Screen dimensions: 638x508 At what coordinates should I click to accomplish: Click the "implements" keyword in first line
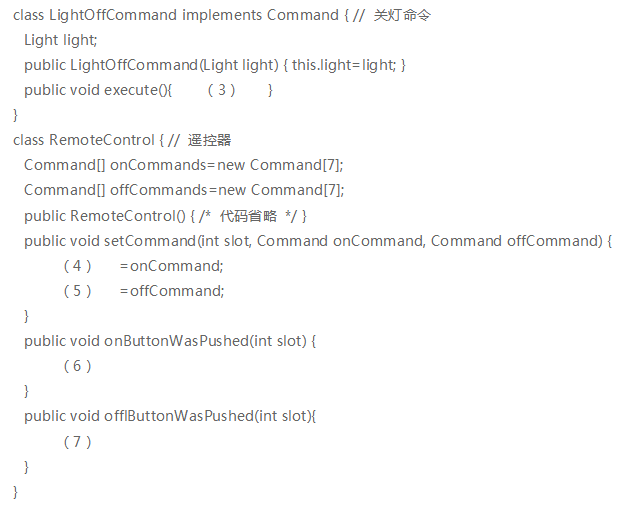coord(222,15)
